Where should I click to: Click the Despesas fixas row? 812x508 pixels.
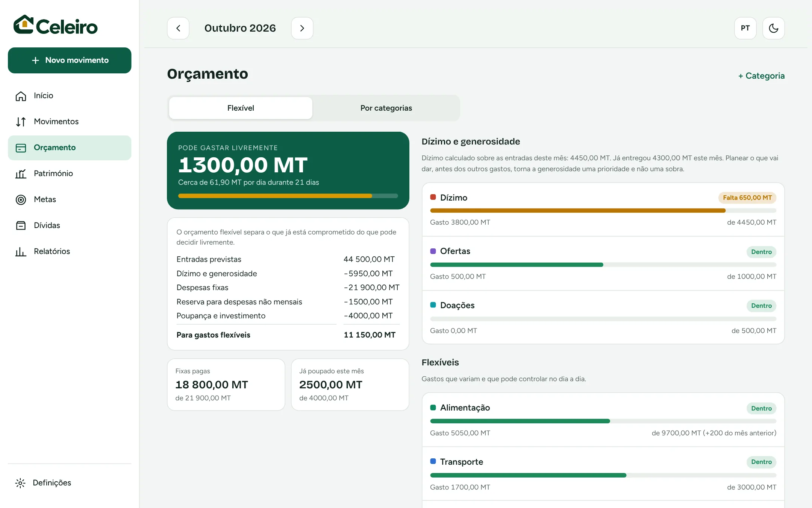288,287
